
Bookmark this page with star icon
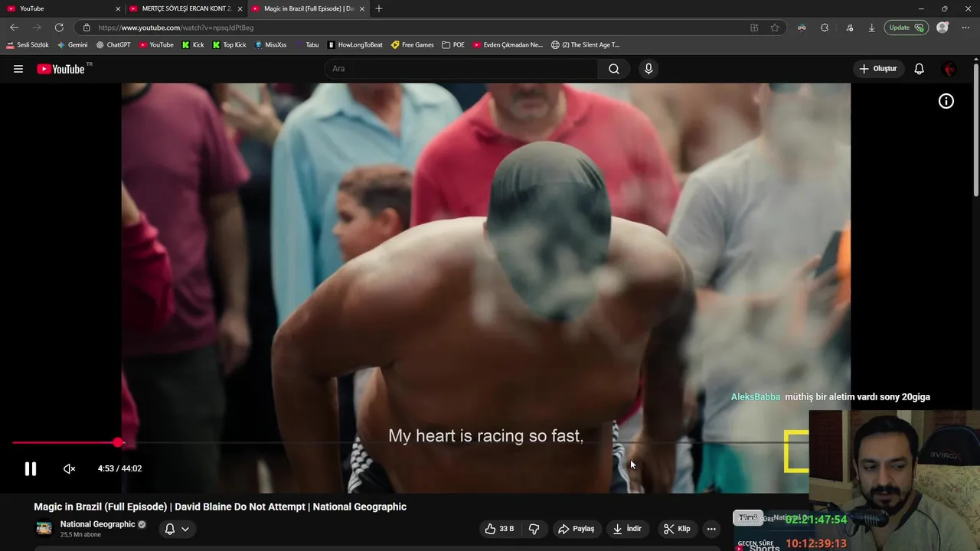[775, 28]
